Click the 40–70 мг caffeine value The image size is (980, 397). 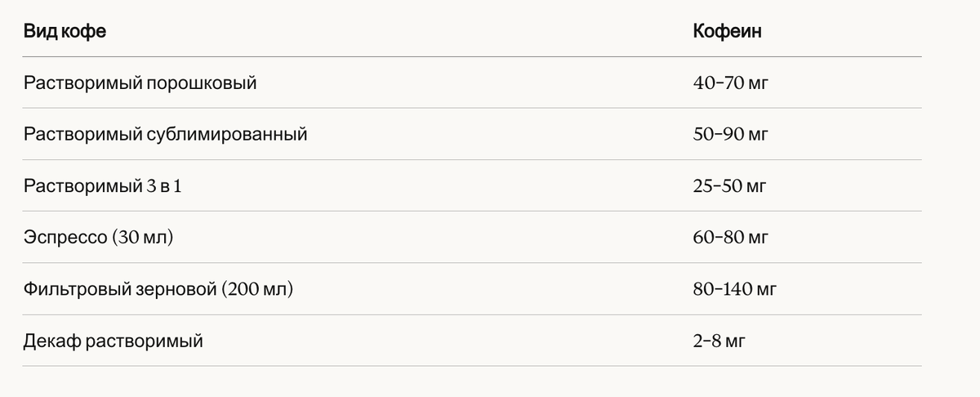(x=731, y=83)
